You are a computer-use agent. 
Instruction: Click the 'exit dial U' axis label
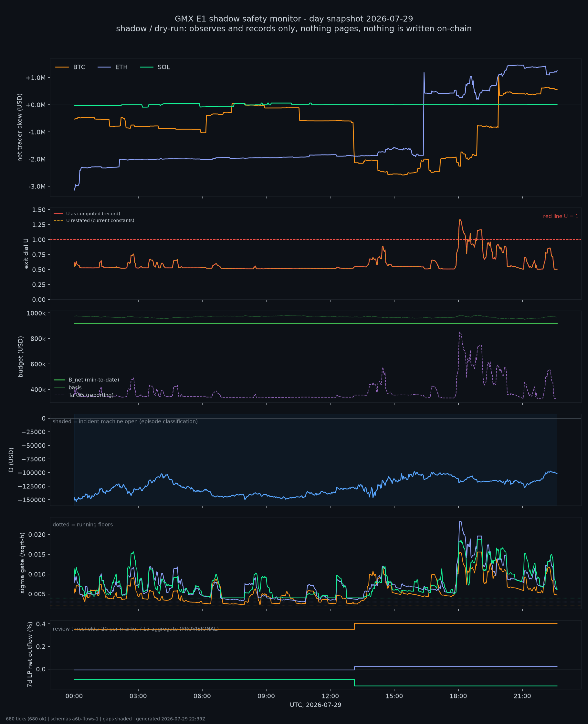click(x=26, y=253)
